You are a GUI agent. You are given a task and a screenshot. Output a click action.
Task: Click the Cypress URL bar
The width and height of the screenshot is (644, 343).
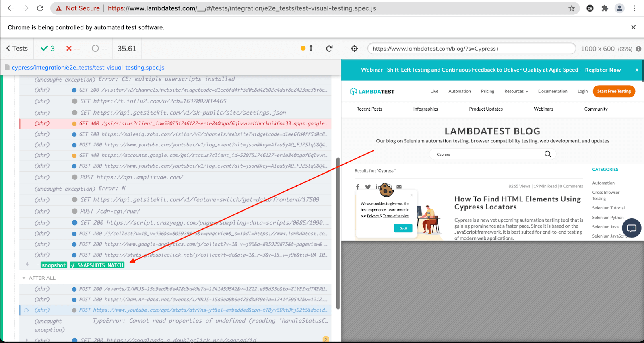pos(471,49)
